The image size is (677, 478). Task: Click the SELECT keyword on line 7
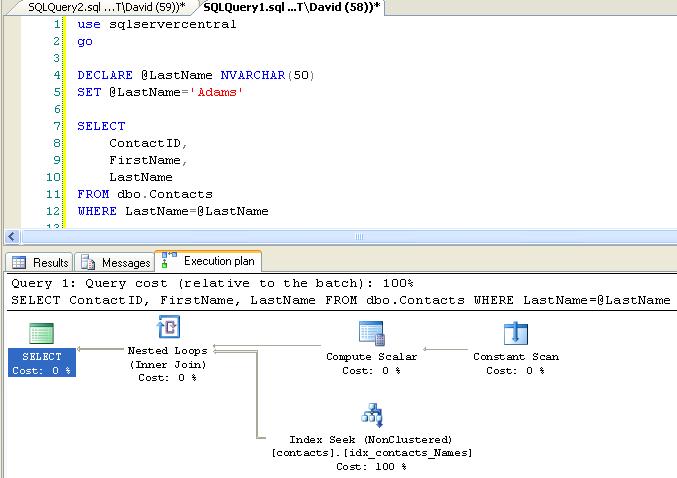pyautogui.click(x=101, y=126)
